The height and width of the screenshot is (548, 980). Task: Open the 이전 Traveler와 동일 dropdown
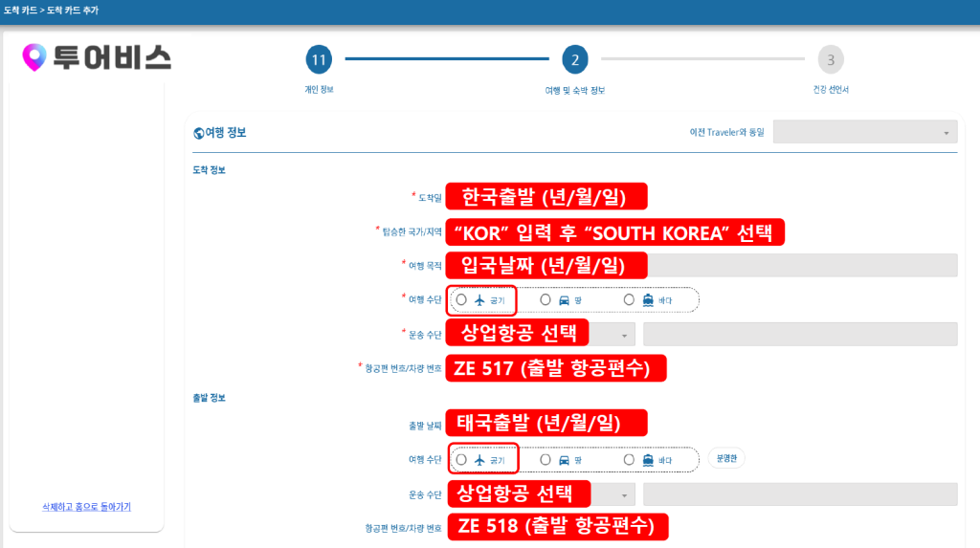pyautogui.click(x=864, y=132)
